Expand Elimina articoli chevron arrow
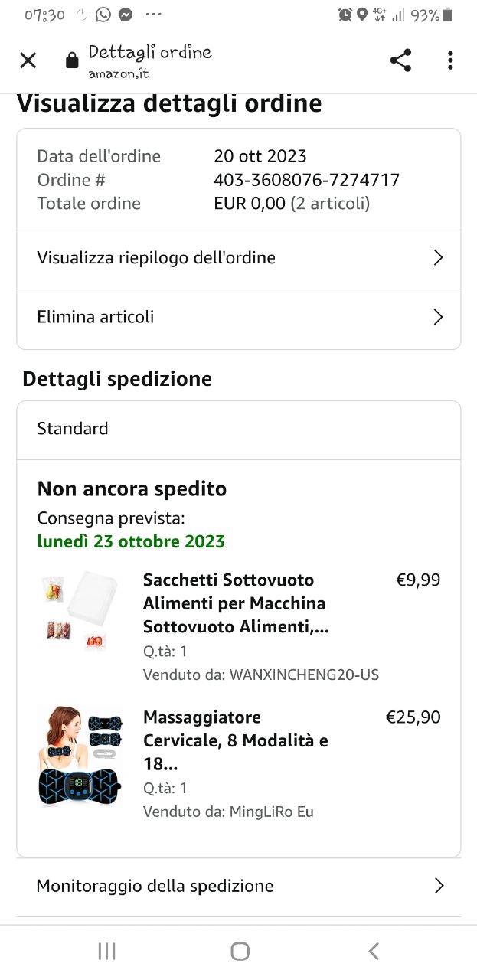The height and width of the screenshot is (980, 477). (438, 317)
